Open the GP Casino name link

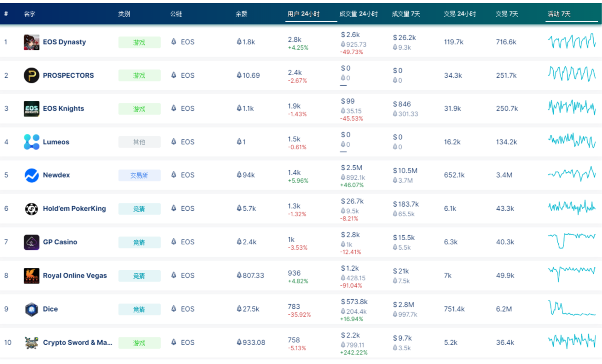pyautogui.click(x=60, y=242)
